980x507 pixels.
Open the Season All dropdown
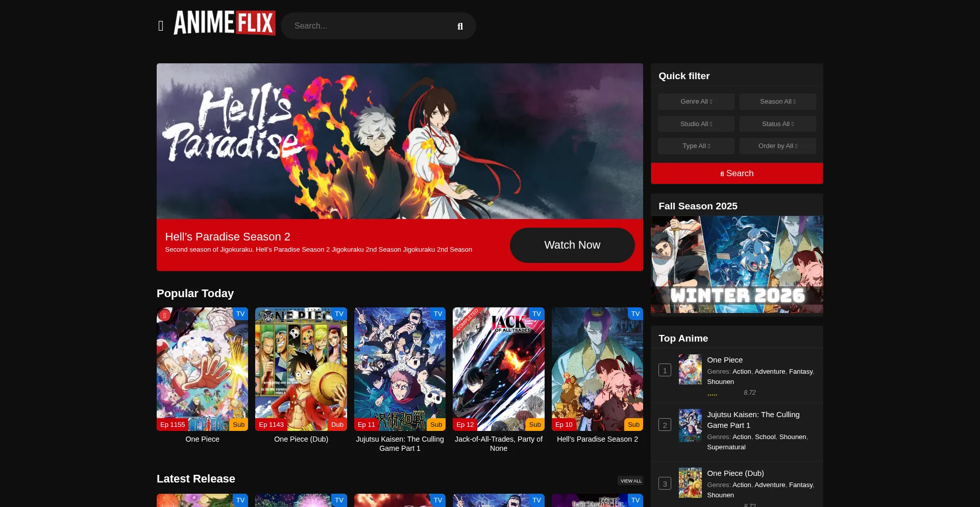point(777,102)
